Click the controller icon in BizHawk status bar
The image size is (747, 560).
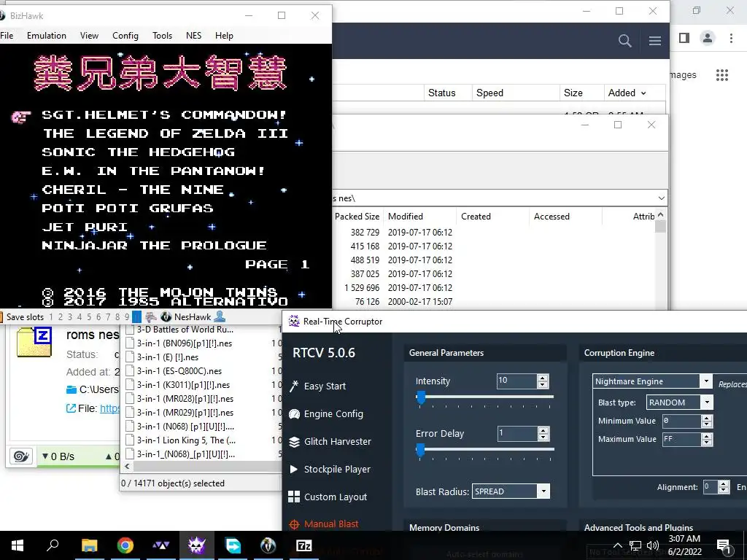pyautogui.click(x=151, y=316)
